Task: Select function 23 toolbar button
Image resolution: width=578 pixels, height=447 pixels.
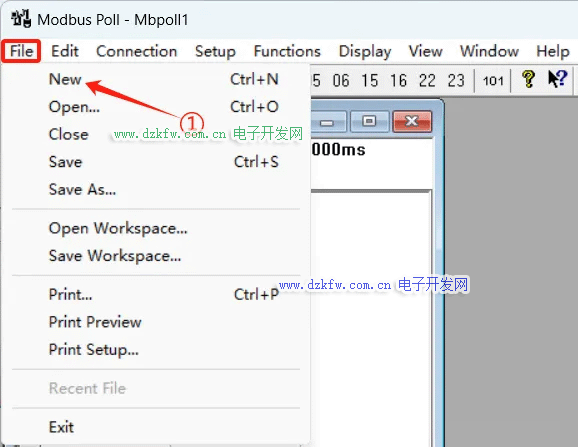Action: [x=456, y=80]
